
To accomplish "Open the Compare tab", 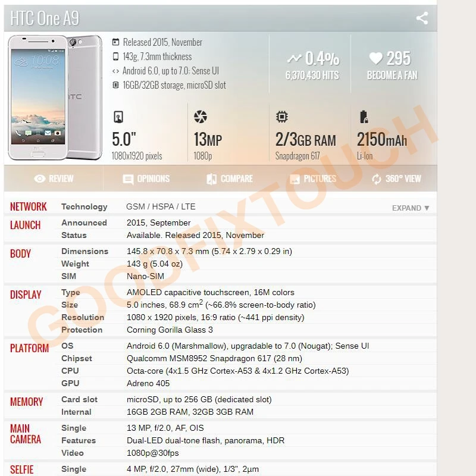I will (230, 178).
